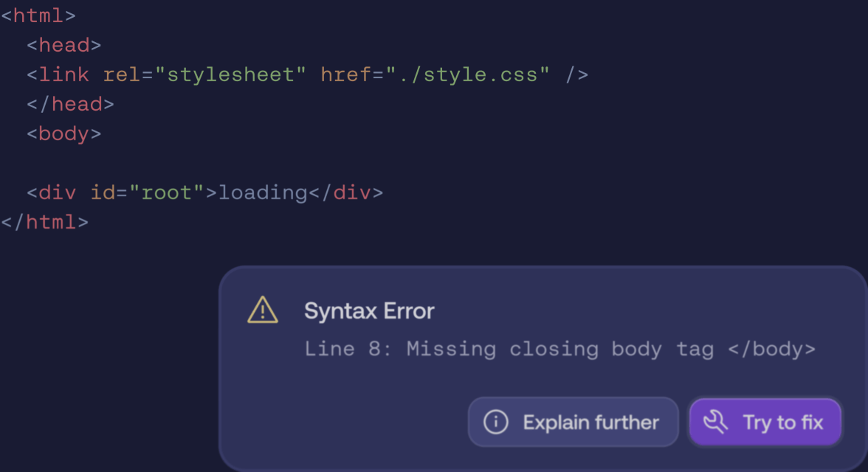Place cursor on opening html tag

[38, 15]
